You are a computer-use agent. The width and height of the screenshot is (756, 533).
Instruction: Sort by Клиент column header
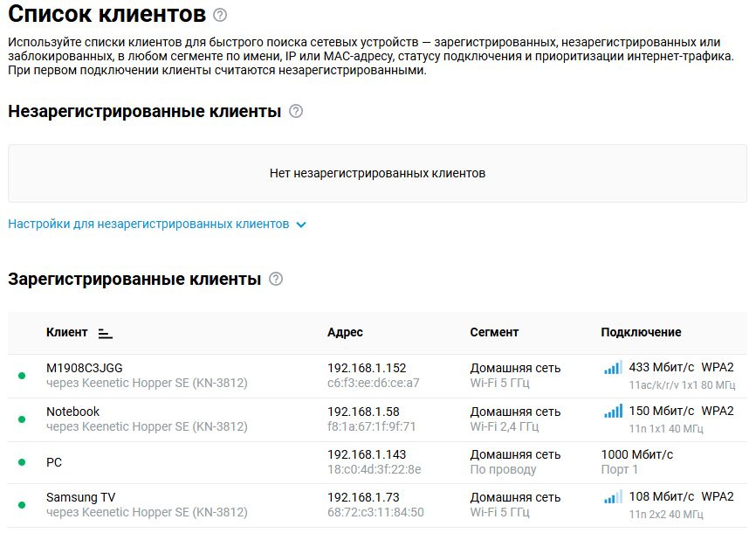pyautogui.click(x=67, y=332)
